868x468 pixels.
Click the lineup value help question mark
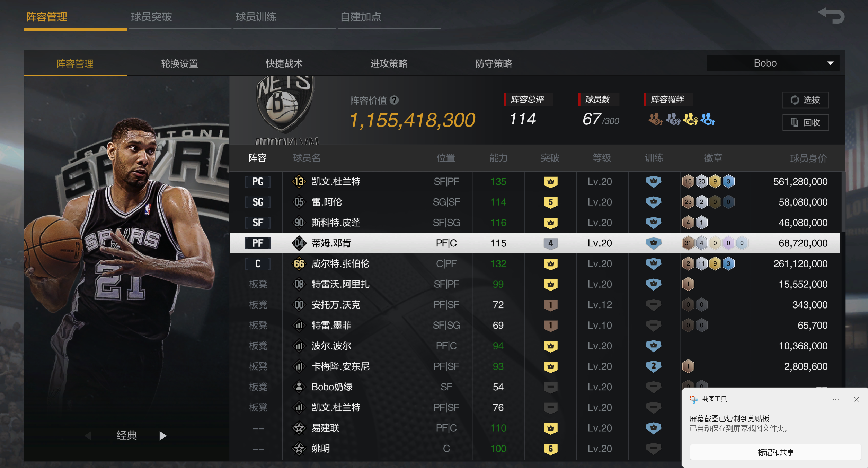pyautogui.click(x=394, y=100)
